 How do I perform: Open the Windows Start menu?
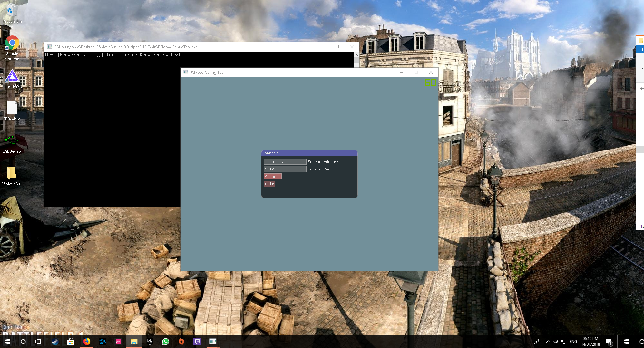7,342
